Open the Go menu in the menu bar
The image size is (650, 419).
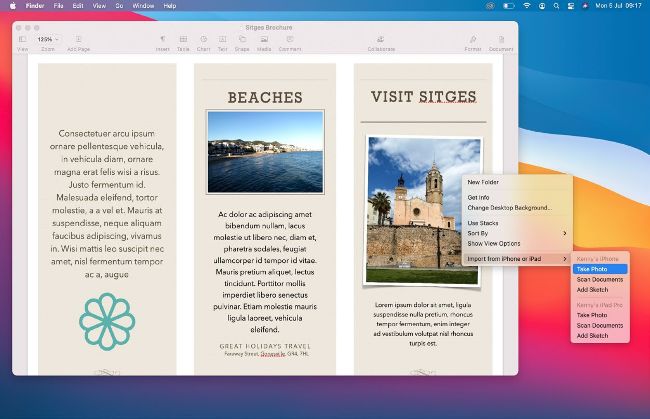tap(119, 5)
